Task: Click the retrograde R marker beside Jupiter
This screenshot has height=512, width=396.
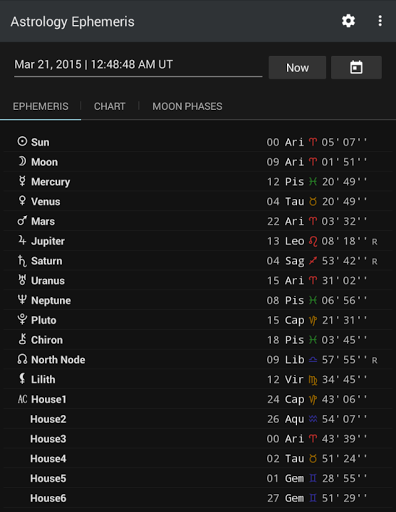Action: 375,242
